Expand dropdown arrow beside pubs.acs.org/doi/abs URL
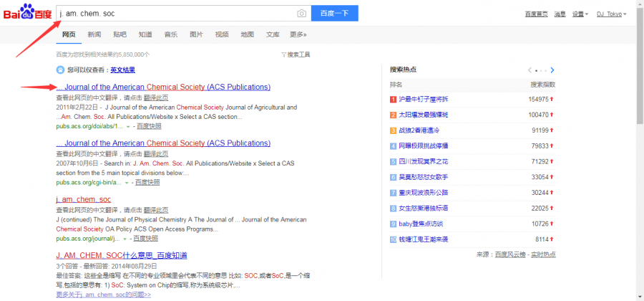Viewport: 644px width, 301px height. click(128, 127)
